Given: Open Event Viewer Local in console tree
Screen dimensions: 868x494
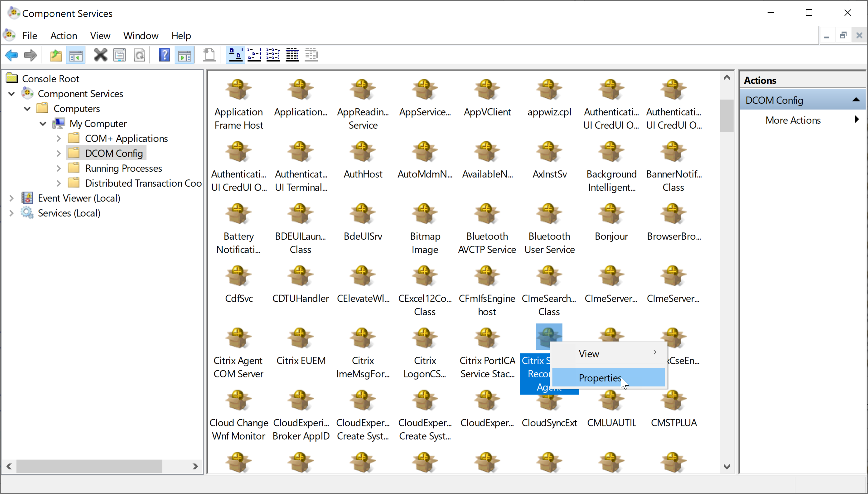Looking at the screenshot, I should tap(79, 198).
